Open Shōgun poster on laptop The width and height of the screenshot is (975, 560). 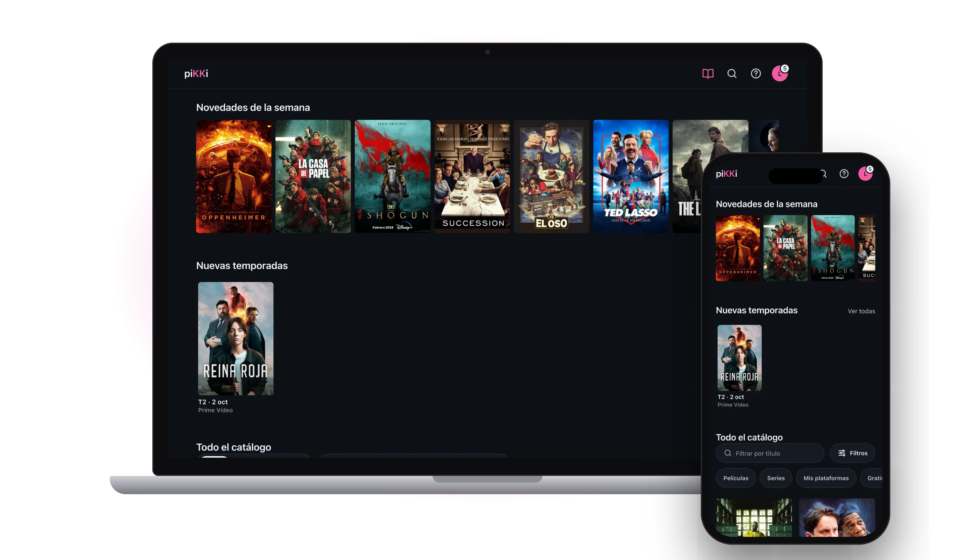click(x=392, y=176)
